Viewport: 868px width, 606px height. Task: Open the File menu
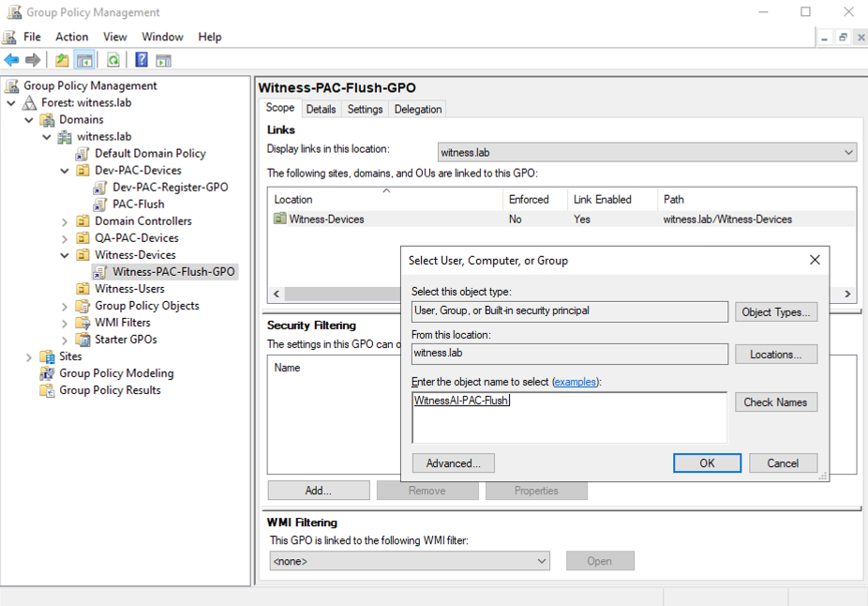pos(32,38)
